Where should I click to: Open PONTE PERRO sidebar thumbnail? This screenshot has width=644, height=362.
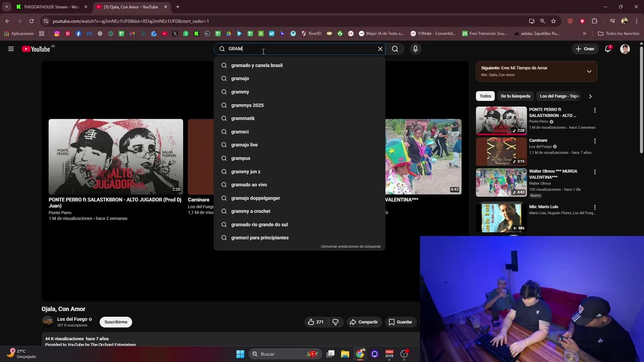point(501,120)
